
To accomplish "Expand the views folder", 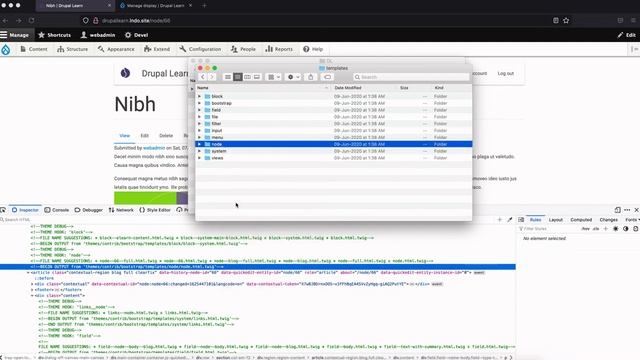I will (200, 158).
